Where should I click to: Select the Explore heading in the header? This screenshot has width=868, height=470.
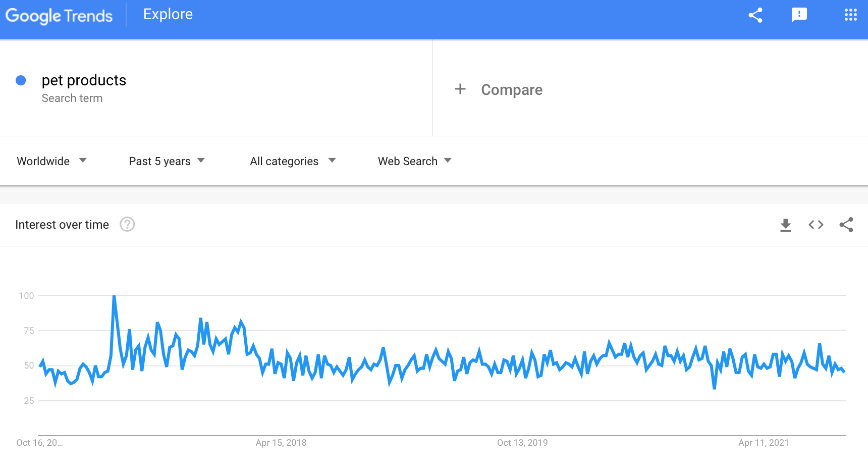point(168,14)
